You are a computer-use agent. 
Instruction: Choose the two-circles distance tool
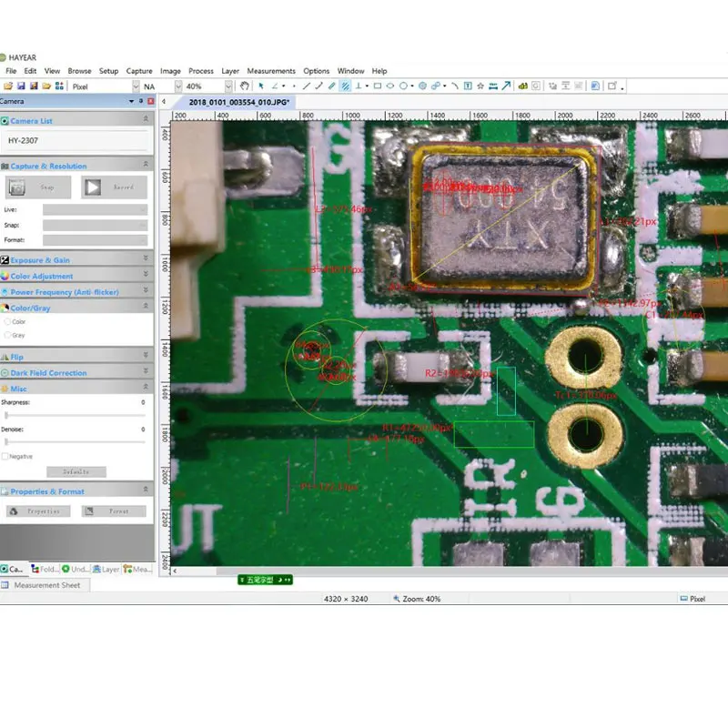(436, 86)
